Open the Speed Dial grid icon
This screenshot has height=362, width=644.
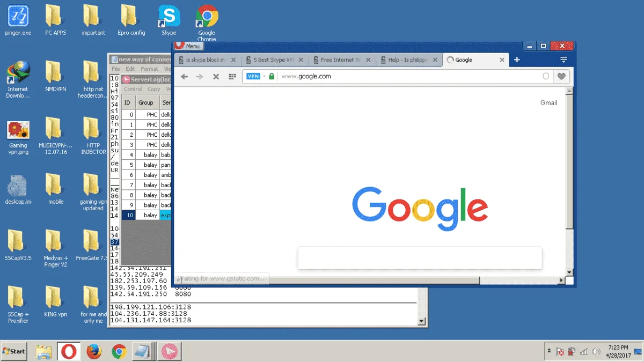232,77
